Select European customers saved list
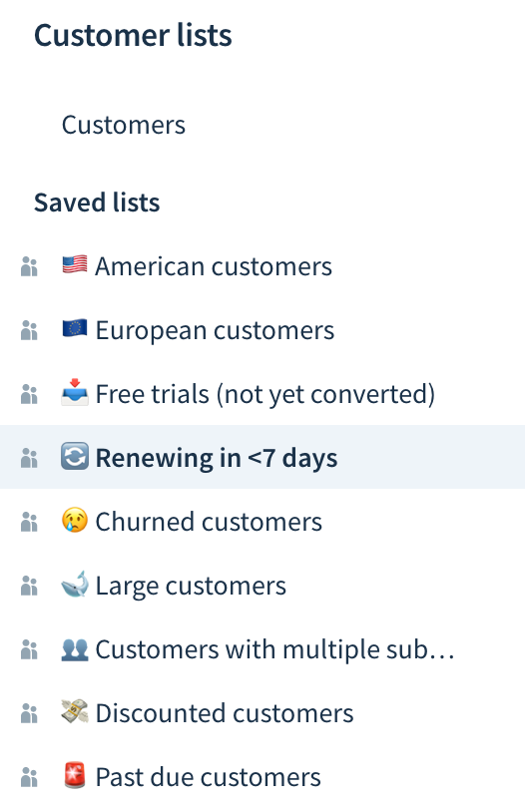This screenshot has width=525, height=812. (x=262, y=330)
